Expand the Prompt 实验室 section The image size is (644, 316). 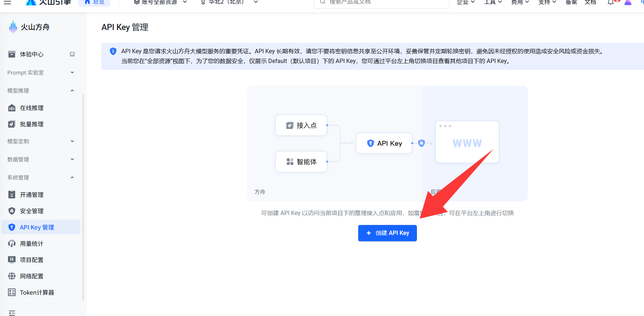[41, 73]
